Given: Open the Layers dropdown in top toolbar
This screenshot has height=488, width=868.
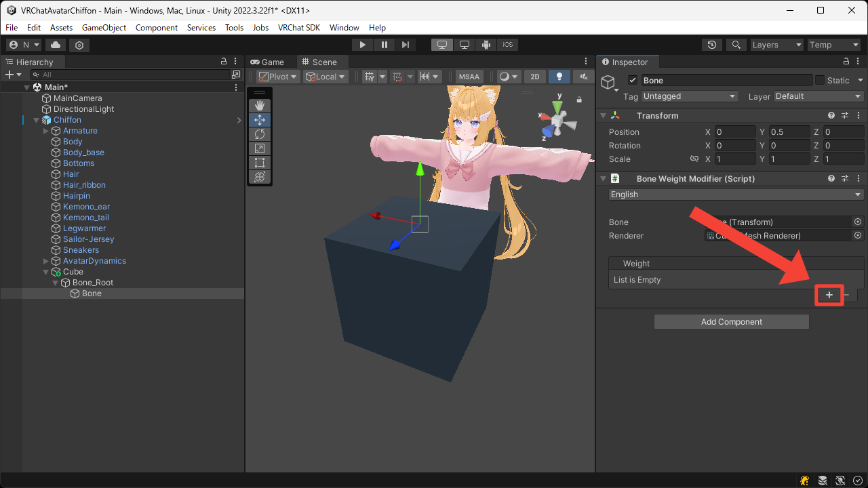Looking at the screenshot, I should tap(776, 45).
